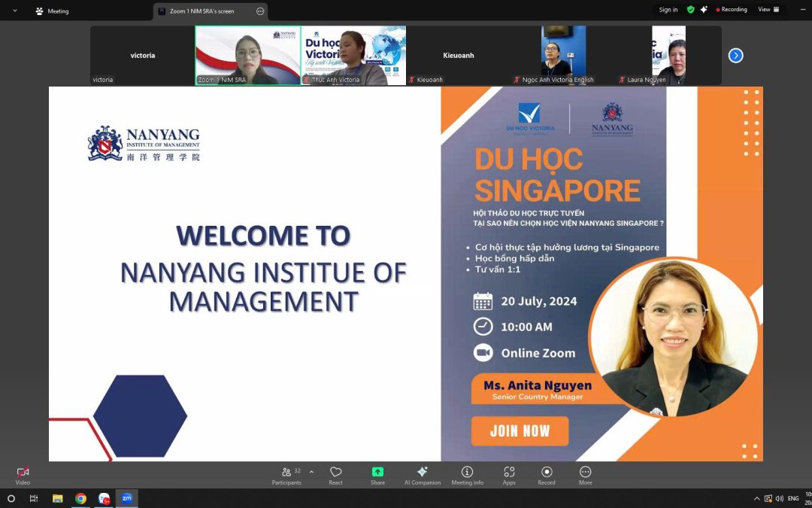Click the Ms. Anita Nguyen name label
This screenshot has height=508, width=812.
click(x=538, y=385)
